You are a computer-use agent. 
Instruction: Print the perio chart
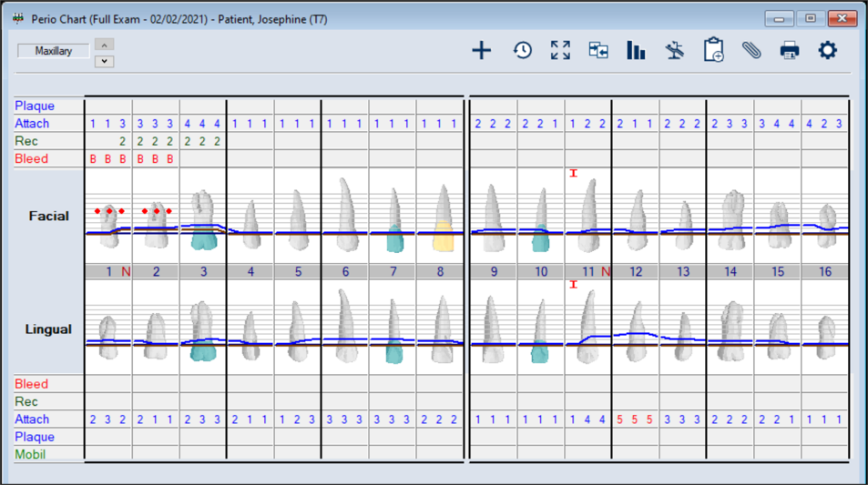pyautogui.click(x=790, y=50)
